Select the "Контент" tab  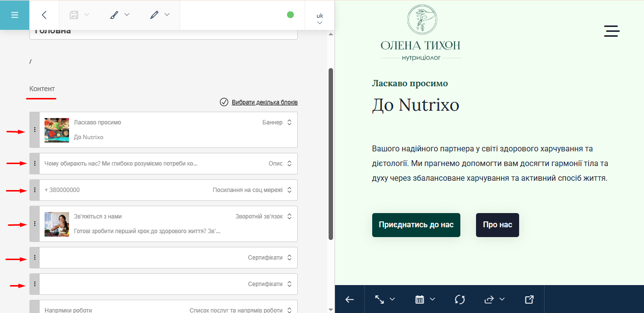tap(42, 89)
